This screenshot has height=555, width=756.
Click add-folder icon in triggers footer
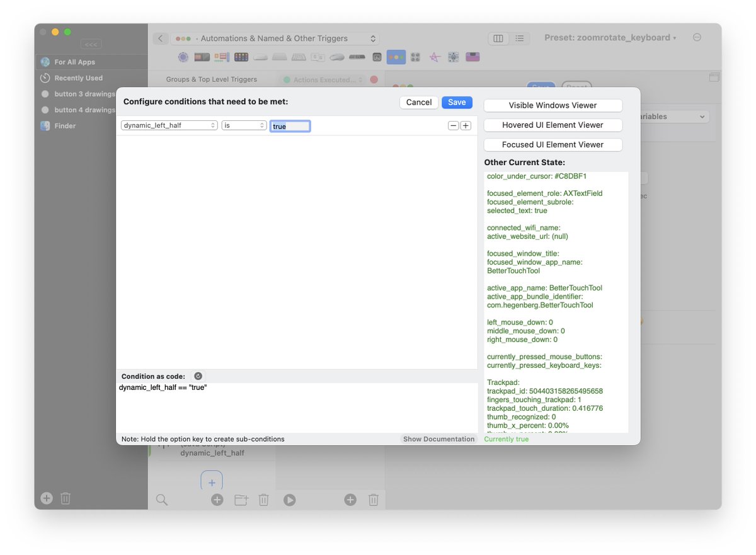[241, 500]
